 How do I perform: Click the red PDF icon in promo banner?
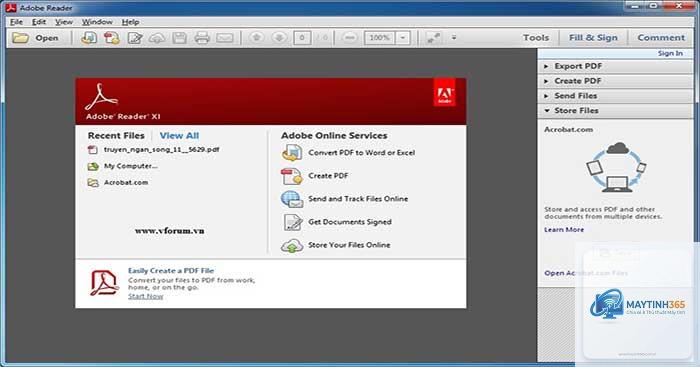(104, 283)
